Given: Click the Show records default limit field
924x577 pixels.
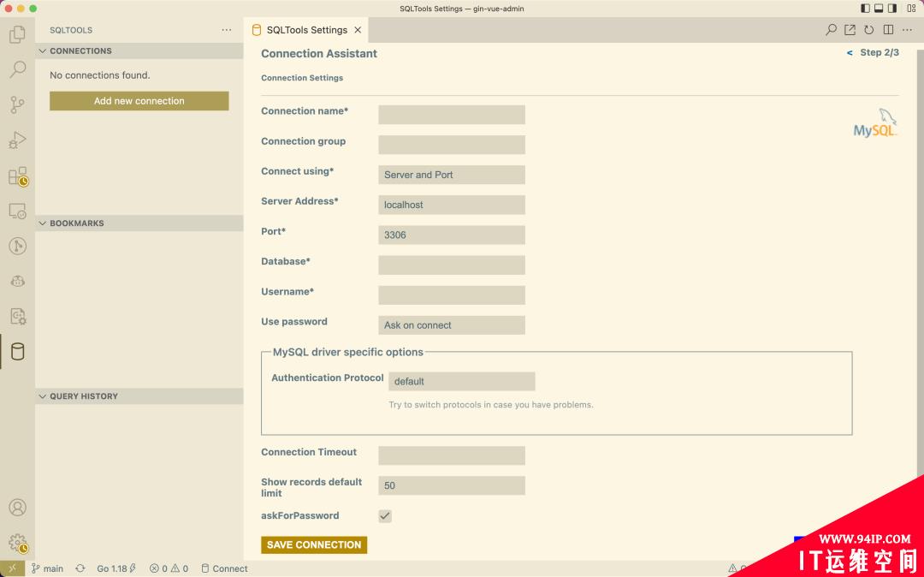Looking at the screenshot, I should pos(452,485).
